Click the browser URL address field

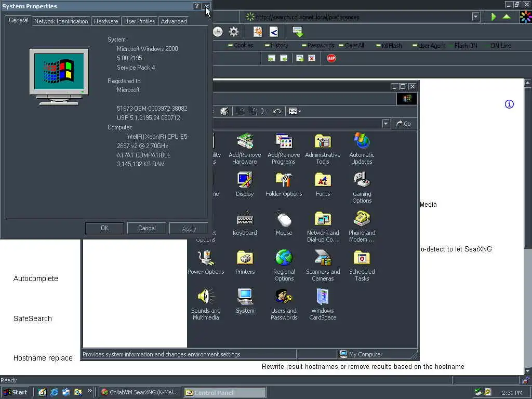click(x=362, y=17)
